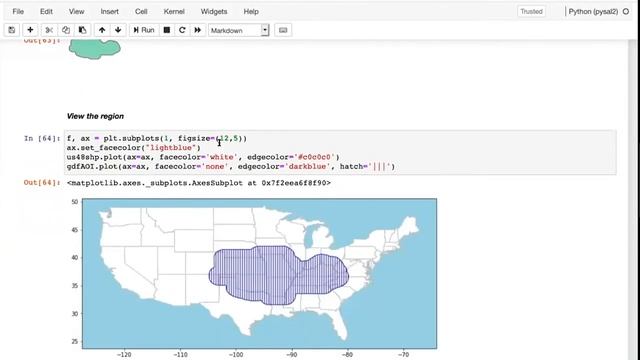This screenshot has height=360, width=640.
Task: Click the In [64] prompt label
Action: [42, 138]
